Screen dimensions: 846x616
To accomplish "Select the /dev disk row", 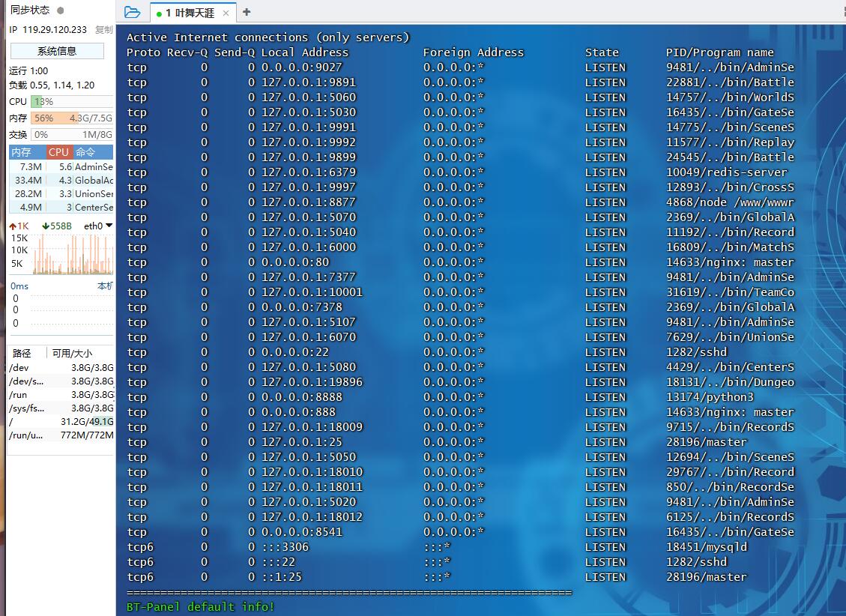I will [x=61, y=368].
